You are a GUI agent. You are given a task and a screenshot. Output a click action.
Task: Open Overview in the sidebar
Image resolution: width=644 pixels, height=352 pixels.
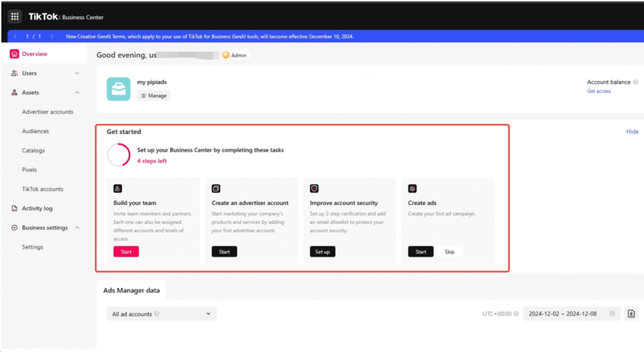35,54
